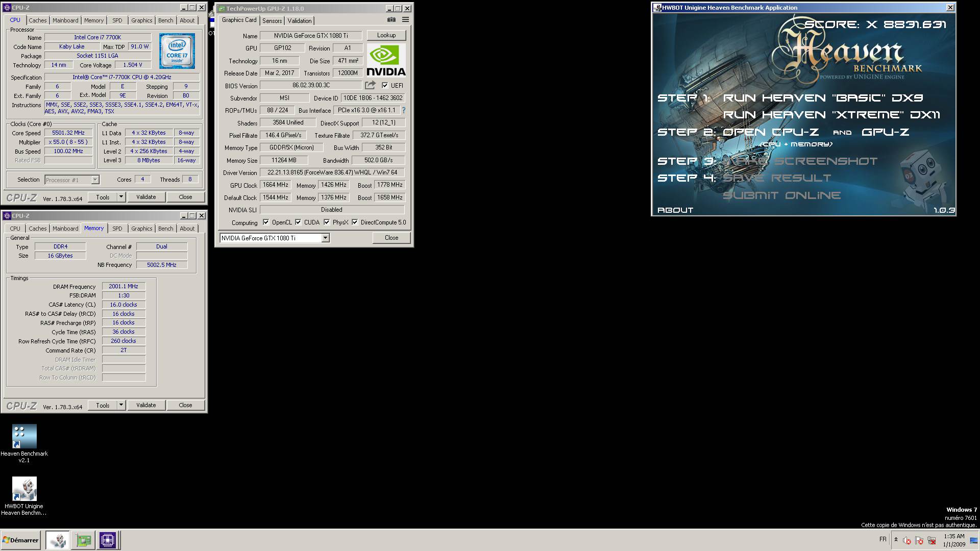This screenshot has height=551, width=980.
Task: Open Bench tab in bottom CPU-Z window
Action: point(165,229)
